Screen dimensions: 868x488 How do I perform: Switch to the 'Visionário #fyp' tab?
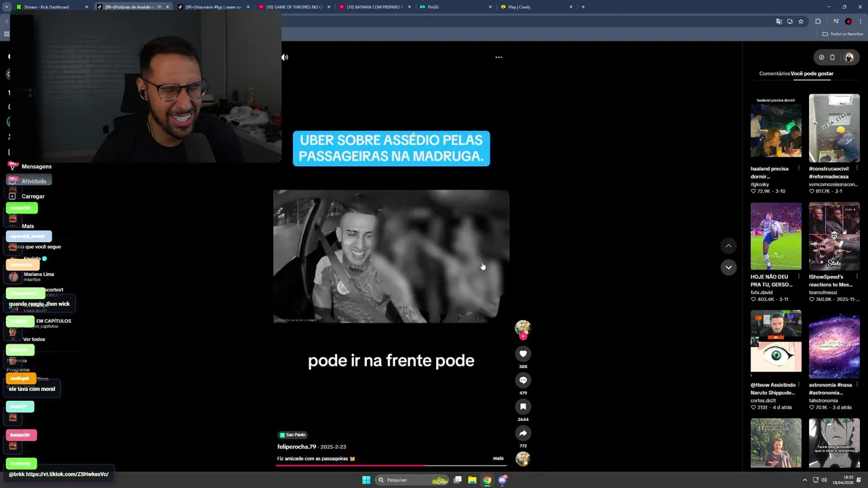213,7
